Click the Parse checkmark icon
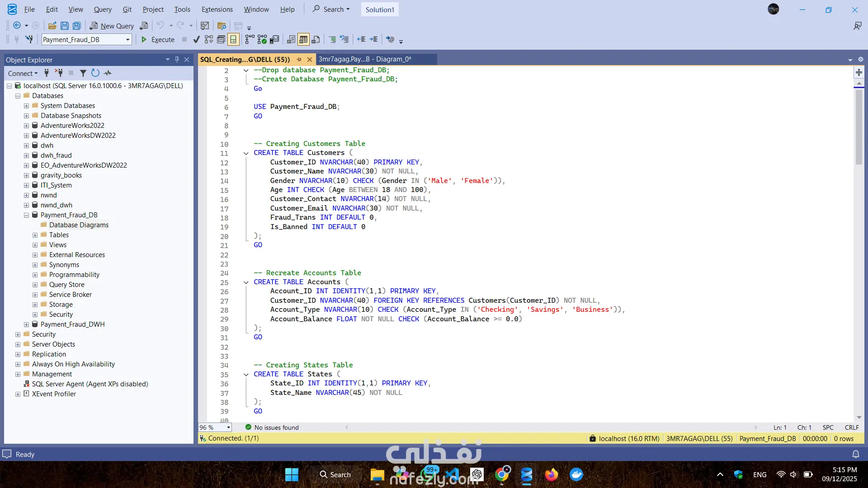Viewport: 868px width, 488px height. tap(196, 40)
